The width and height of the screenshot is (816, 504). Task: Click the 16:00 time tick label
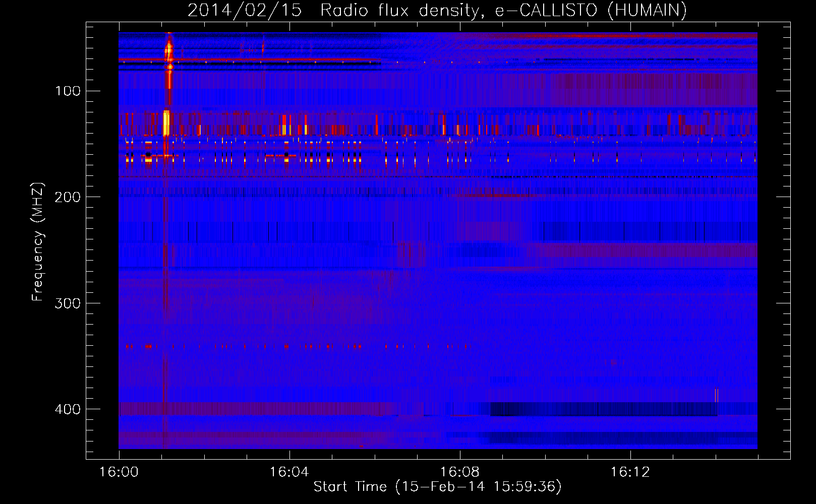coord(119,472)
